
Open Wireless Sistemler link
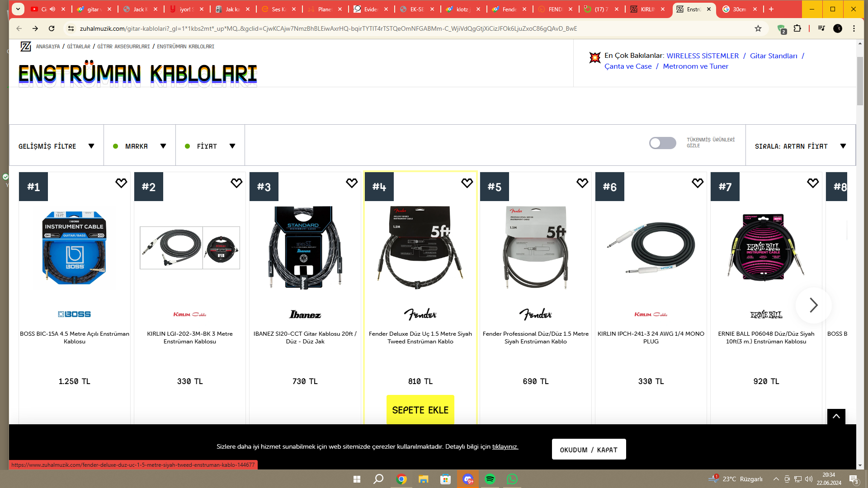pos(703,56)
